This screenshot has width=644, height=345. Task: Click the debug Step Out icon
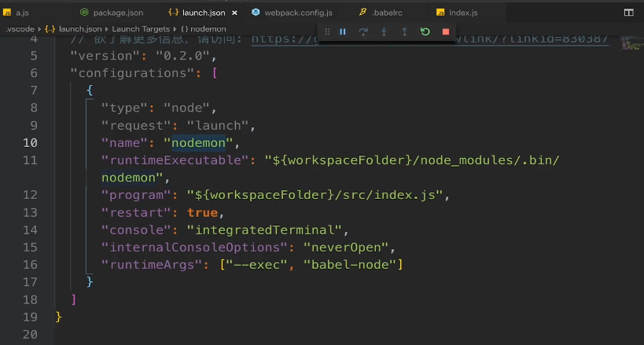click(404, 31)
